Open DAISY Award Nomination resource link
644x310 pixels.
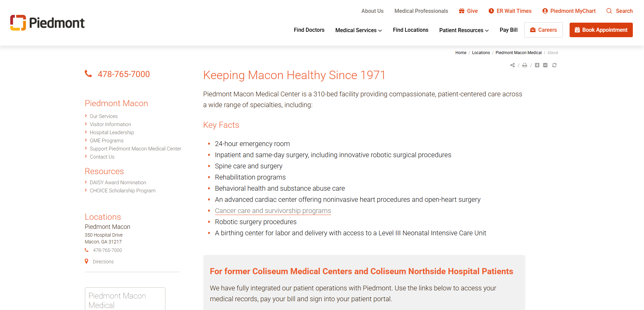tap(118, 183)
